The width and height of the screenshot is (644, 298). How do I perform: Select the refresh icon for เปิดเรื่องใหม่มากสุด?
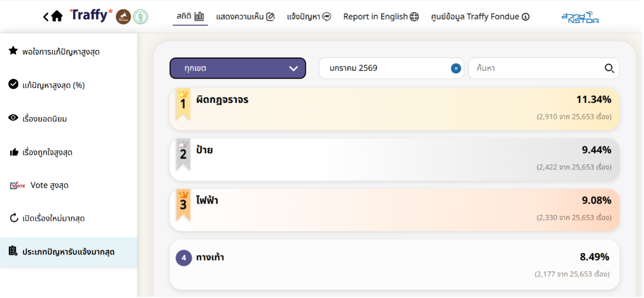13,218
